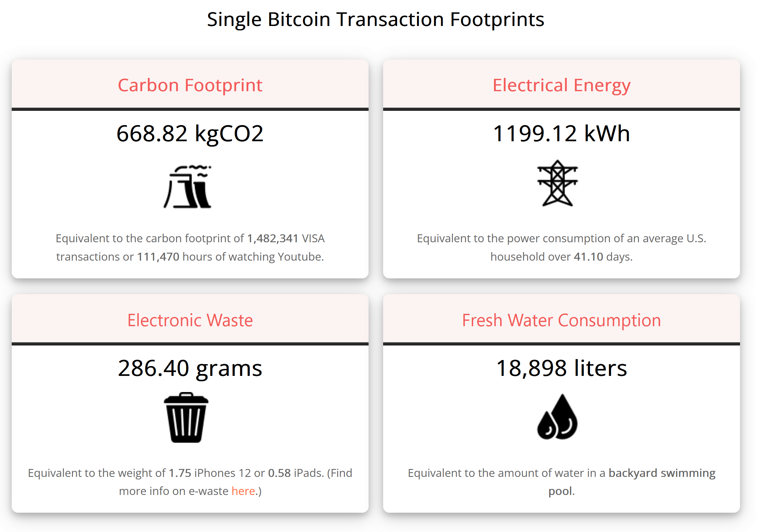The image size is (759, 532).
Task: Click the Single Bitcoin Transaction Footprints title
Action: tap(376, 19)
